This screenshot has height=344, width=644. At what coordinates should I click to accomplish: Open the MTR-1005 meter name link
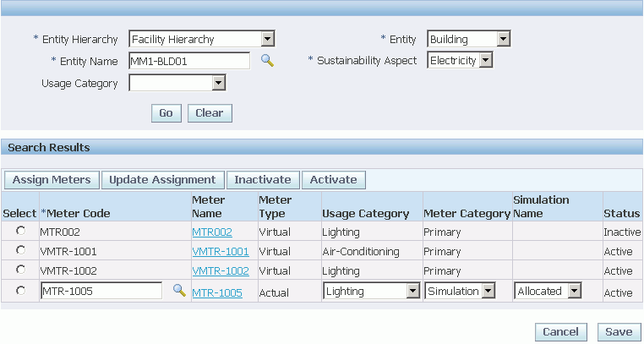point(217,293)
